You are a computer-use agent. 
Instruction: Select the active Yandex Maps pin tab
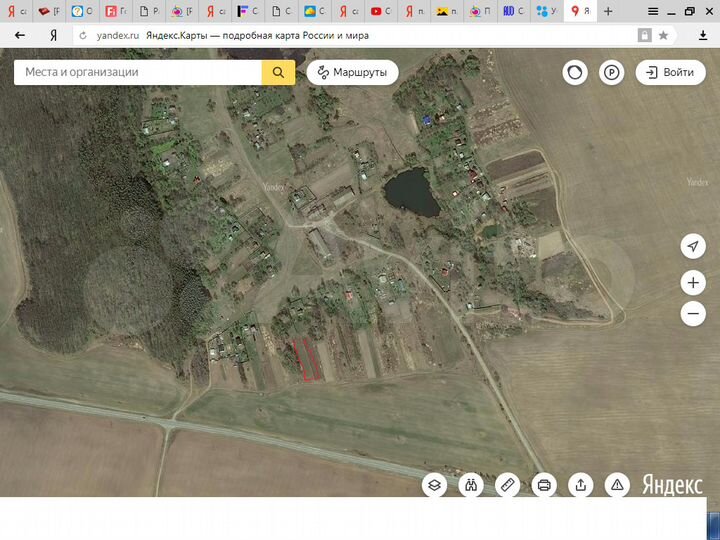click(x=580, y=11)
